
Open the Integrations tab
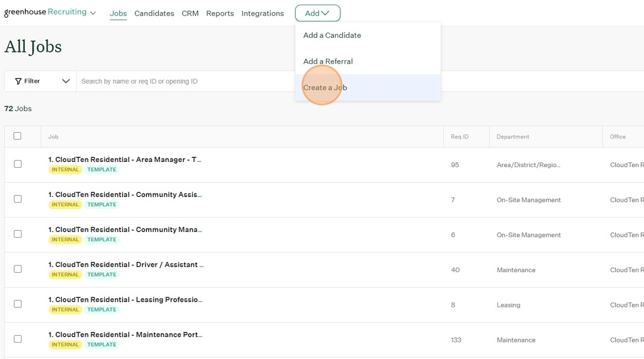[x=262, y=13]
